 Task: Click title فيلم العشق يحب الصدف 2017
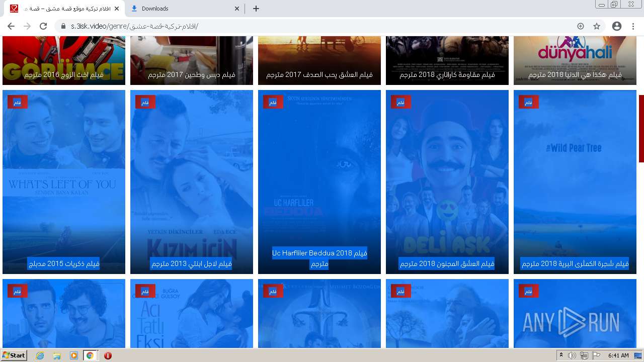pos(319,75)
